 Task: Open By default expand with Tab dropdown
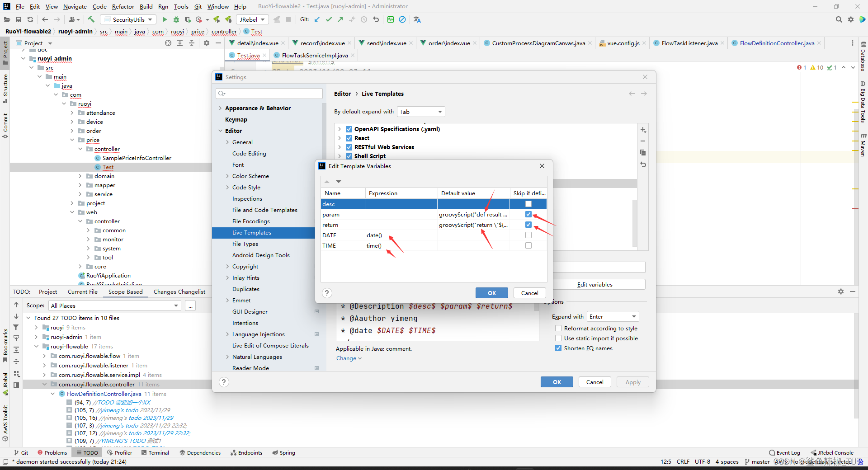421,112
